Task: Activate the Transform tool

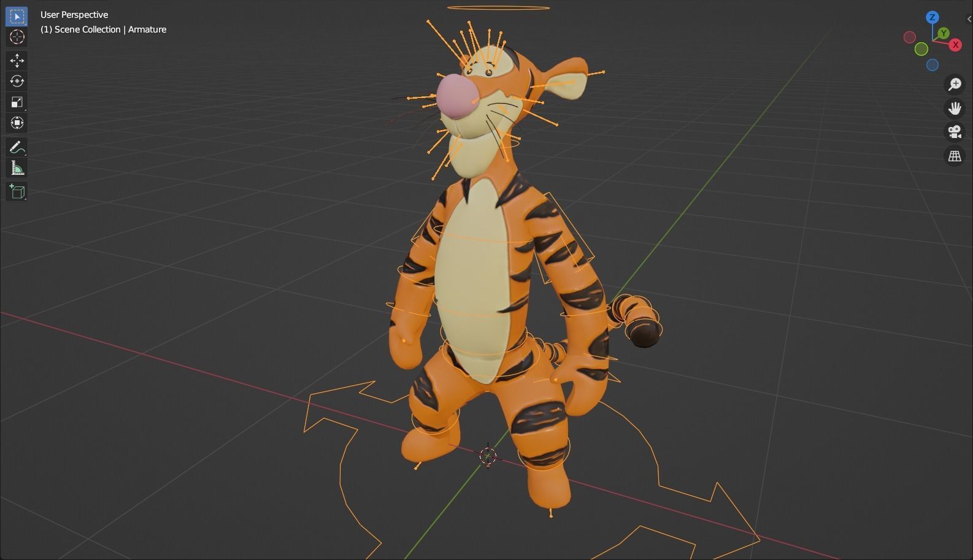Action: click(17, 123)
